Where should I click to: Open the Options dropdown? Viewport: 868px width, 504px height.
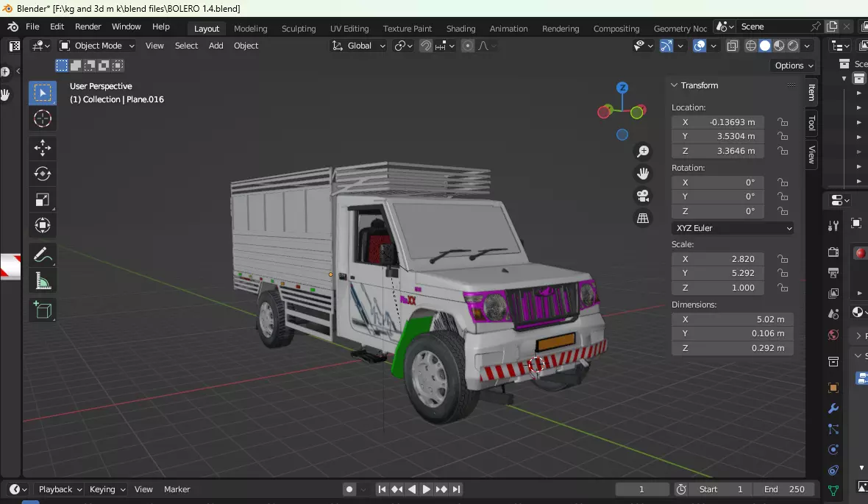point(793,65)
